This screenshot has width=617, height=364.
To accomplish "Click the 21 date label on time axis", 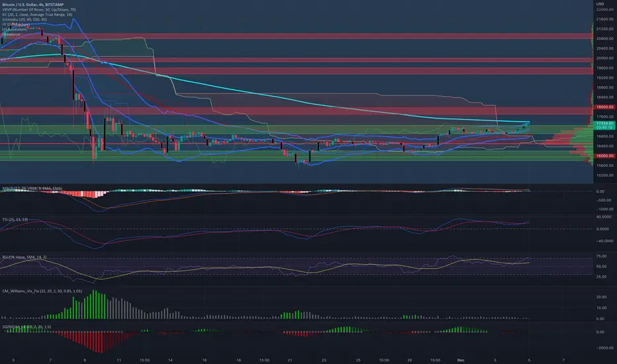I will pos(290,360).
